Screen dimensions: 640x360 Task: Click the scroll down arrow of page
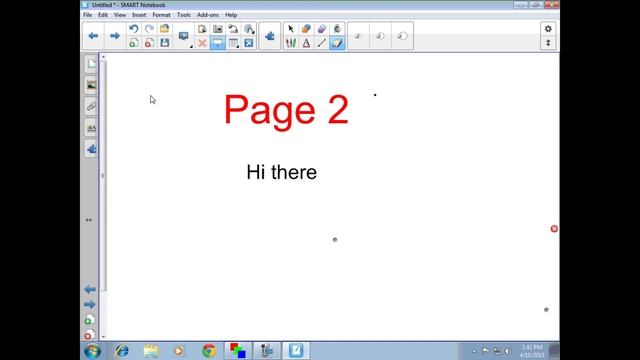(x=103, y=337)
